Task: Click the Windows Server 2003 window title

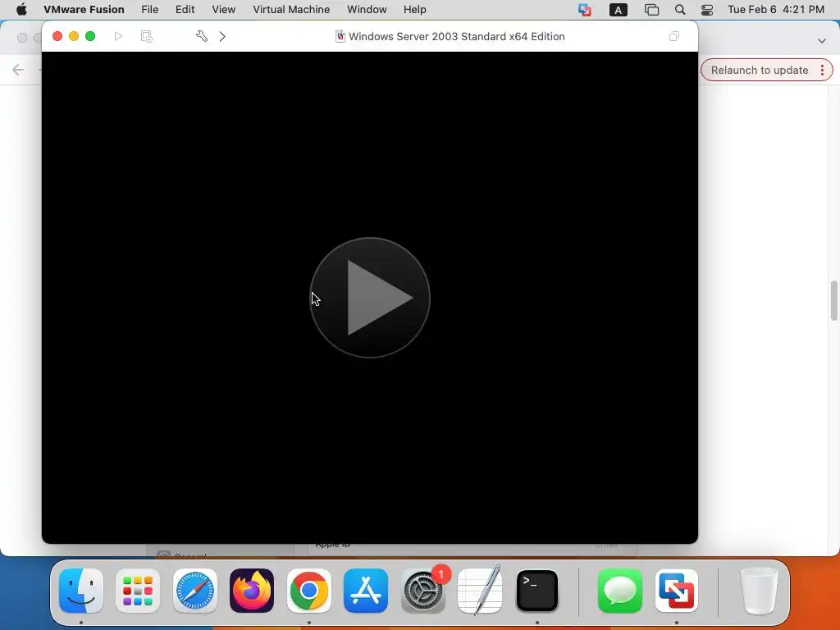Action: [x=456, y=36]
